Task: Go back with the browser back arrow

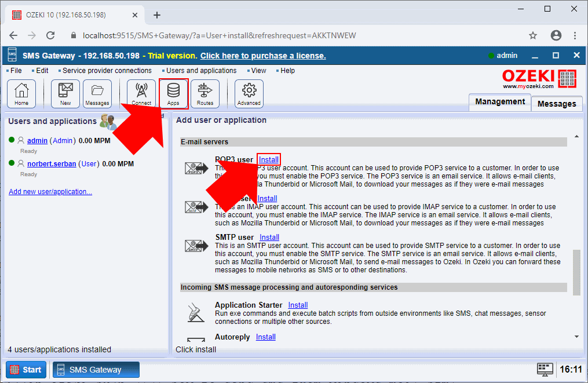Action: (x=13, y=36)
